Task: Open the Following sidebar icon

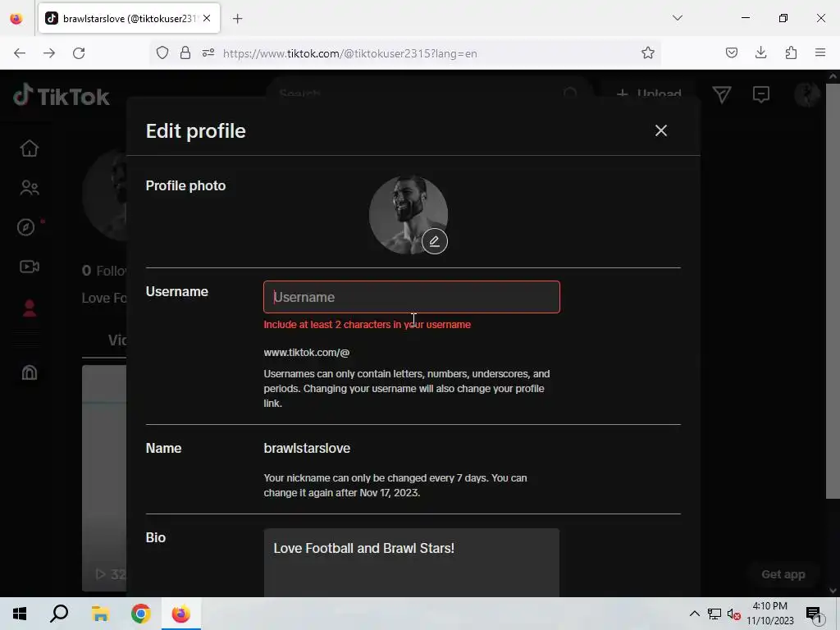Action: point(29,188)
